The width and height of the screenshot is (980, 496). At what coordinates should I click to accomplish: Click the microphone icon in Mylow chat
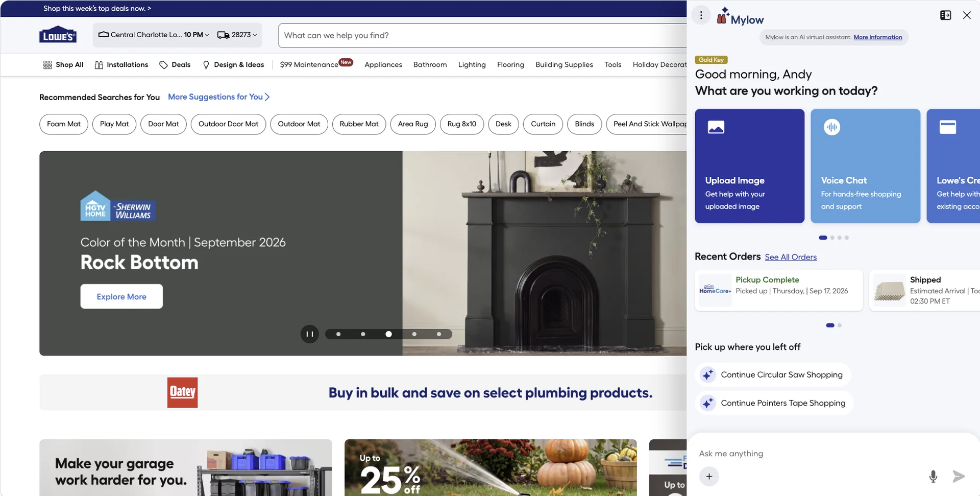(x=933, y=476)
